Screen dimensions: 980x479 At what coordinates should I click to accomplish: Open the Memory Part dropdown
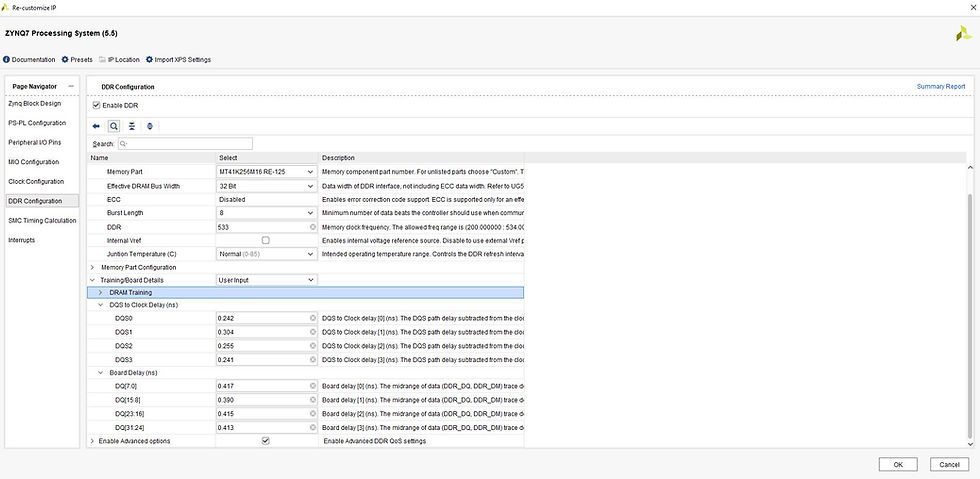267,172
